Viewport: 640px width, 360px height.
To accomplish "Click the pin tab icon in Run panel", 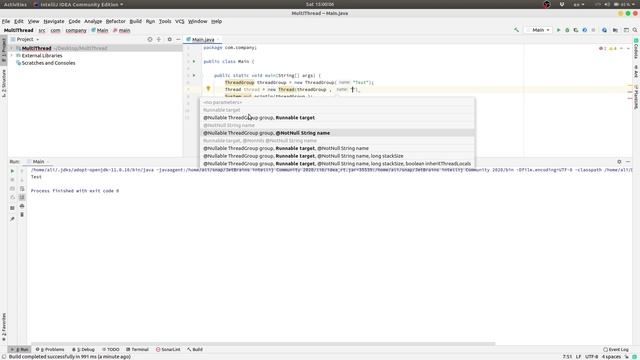I will 12,219.
